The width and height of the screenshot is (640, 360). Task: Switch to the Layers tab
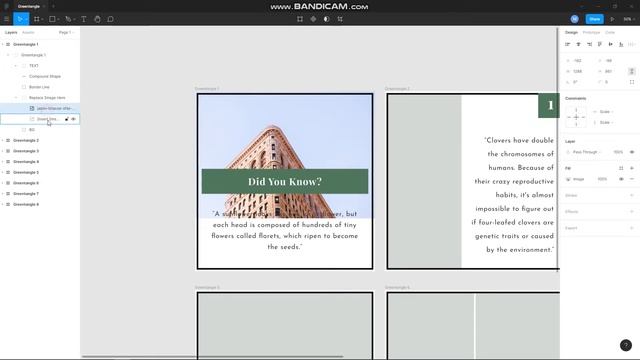11,32
